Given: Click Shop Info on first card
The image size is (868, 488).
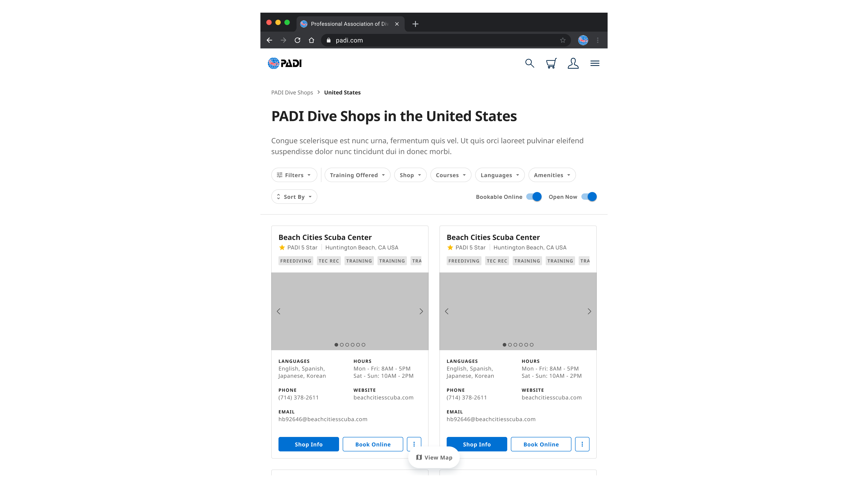Looking at the screenshot, I should click(x=308, y=444).
